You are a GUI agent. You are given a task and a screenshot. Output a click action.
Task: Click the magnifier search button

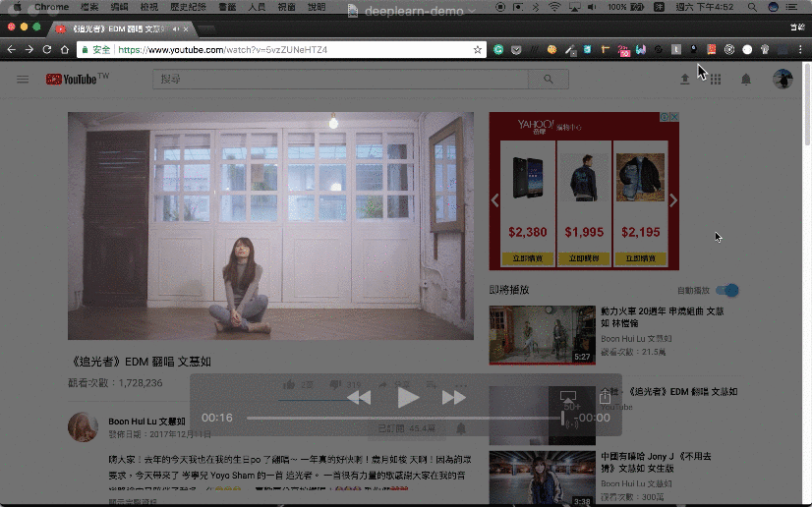549,80
